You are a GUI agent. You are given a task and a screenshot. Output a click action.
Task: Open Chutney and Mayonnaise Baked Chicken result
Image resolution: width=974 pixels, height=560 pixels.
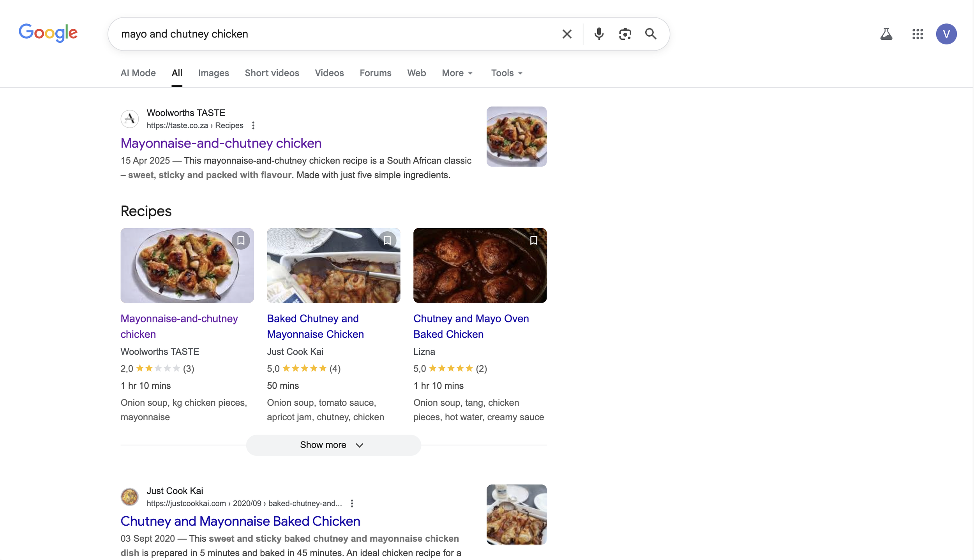[x=240, y=521]
